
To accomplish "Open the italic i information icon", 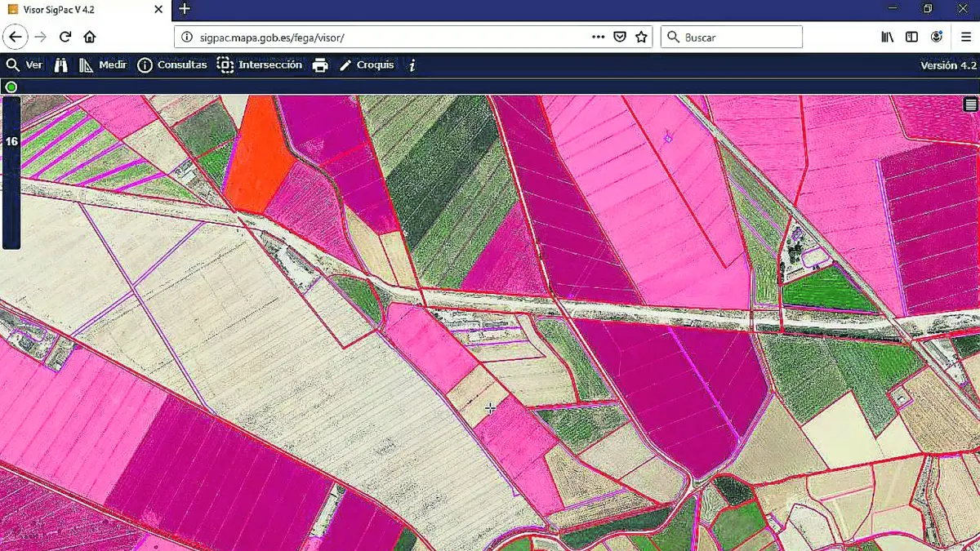I will tap(412, 65).
